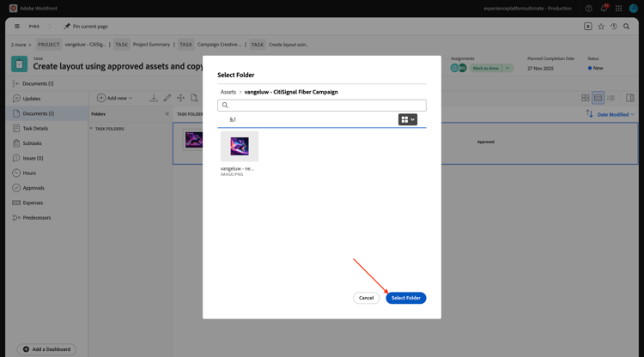Open vangeluw - CitiSig... project breadcrumb
The image size is (644, 357).
85,45
